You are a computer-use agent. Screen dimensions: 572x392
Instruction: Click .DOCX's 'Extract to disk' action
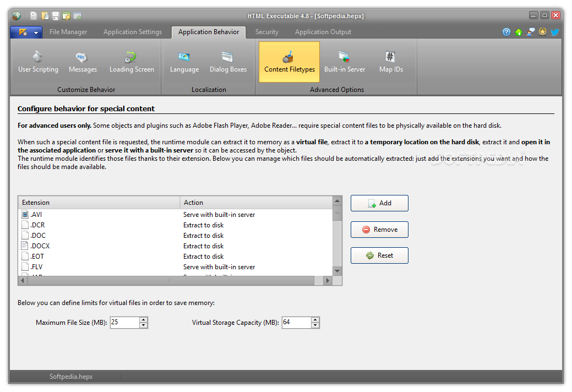[204, 246]
